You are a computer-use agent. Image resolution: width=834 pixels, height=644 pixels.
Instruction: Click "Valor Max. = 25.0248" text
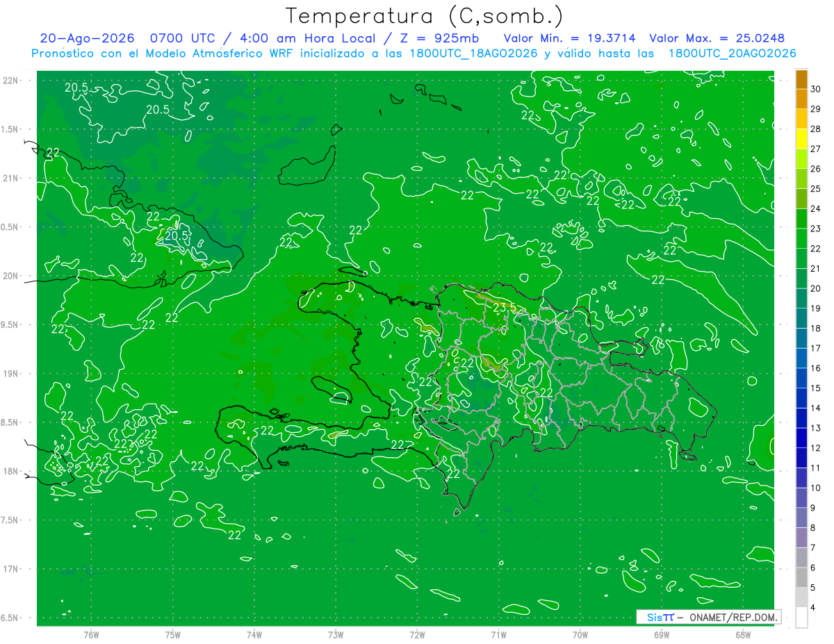717,38
